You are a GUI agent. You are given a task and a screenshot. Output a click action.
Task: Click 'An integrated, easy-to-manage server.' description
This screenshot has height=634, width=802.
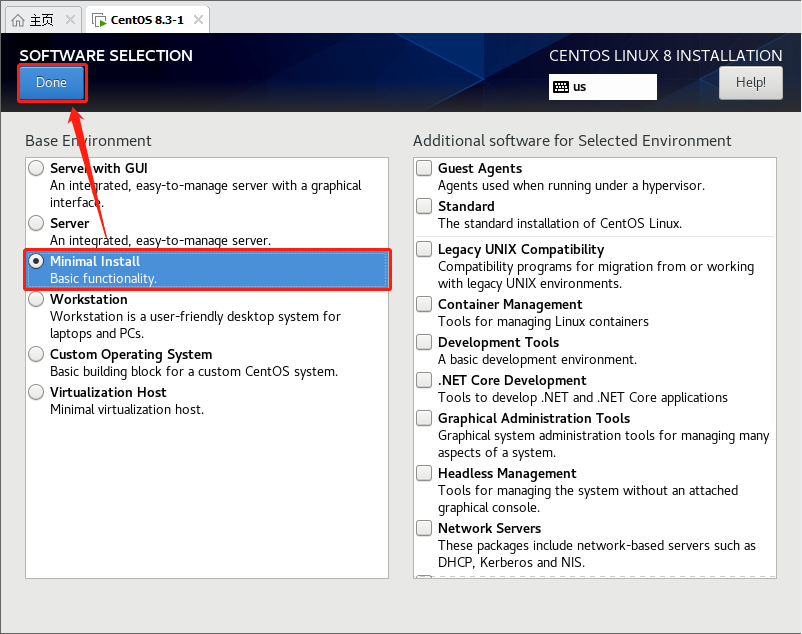point(161,240)
